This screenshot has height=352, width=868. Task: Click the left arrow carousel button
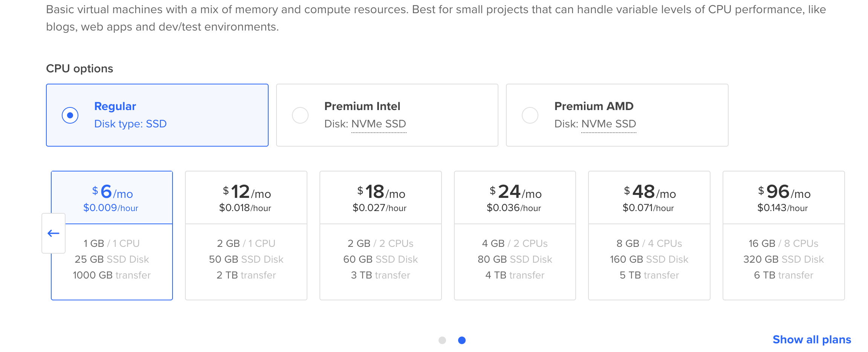click(53, 233)
